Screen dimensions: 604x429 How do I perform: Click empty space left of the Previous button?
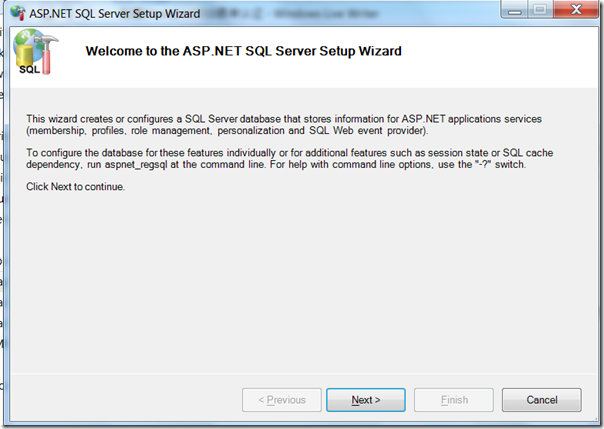click(x=130, y=400)
